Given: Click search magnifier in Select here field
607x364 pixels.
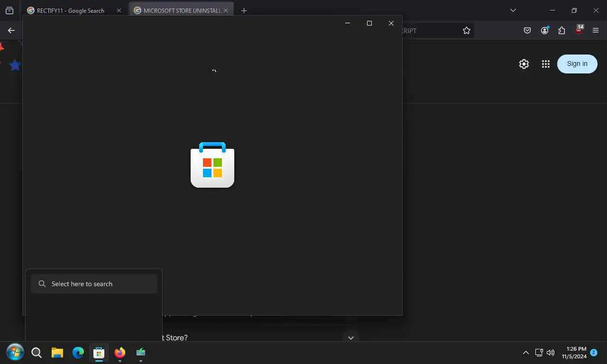Looking at the screenshot, I should [x=42, y=284].
